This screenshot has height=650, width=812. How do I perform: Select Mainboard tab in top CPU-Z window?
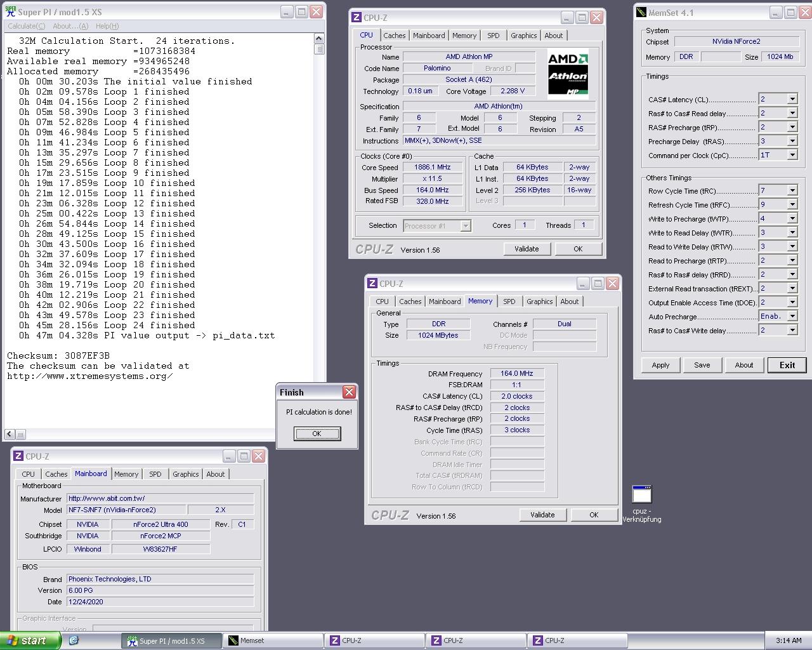coord(429,36)
